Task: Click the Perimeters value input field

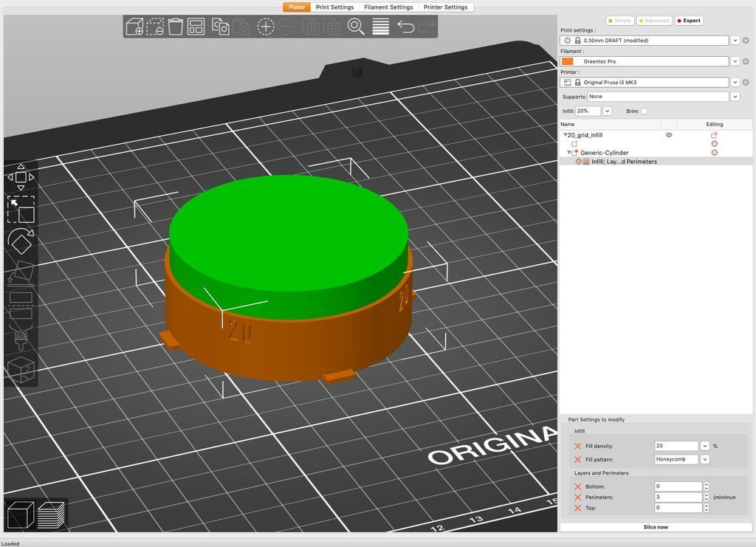Action: (x=677, y=498)
